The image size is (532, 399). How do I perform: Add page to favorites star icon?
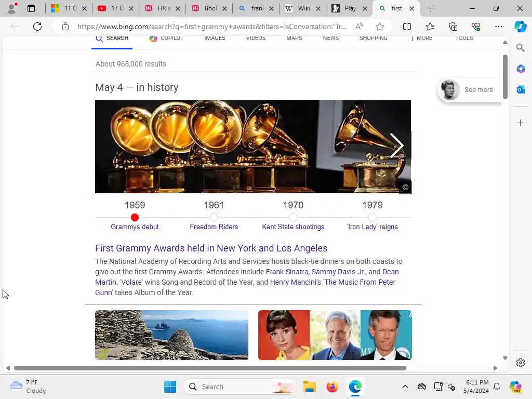pos(380,26)
